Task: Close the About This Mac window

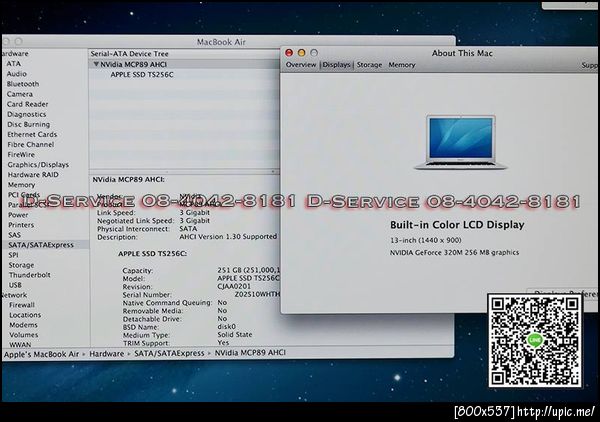Action: pyautogui.click(x=289, y=53)
